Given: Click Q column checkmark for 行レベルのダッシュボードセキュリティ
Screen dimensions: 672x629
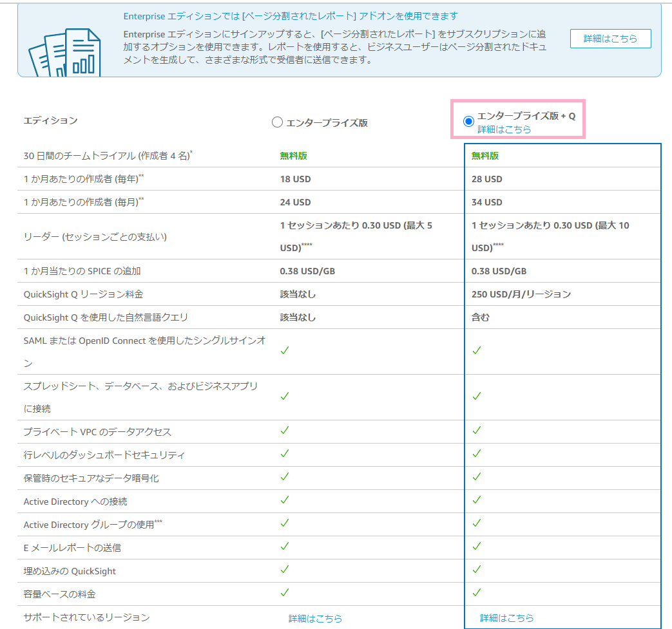Looking at the screenshot, I should click(x=477, y=453).
